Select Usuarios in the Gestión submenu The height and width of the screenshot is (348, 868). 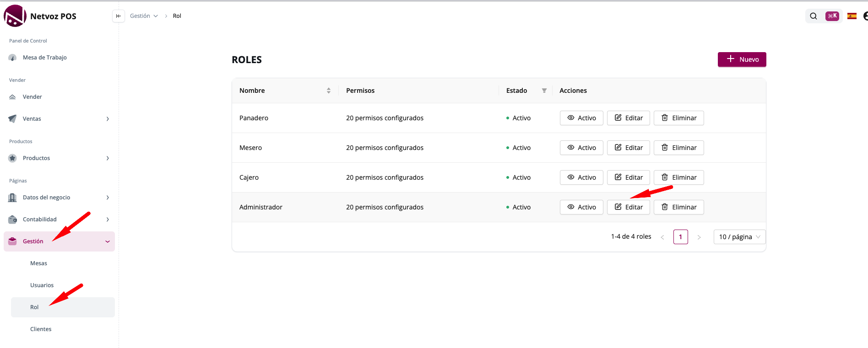pos(42,285)
